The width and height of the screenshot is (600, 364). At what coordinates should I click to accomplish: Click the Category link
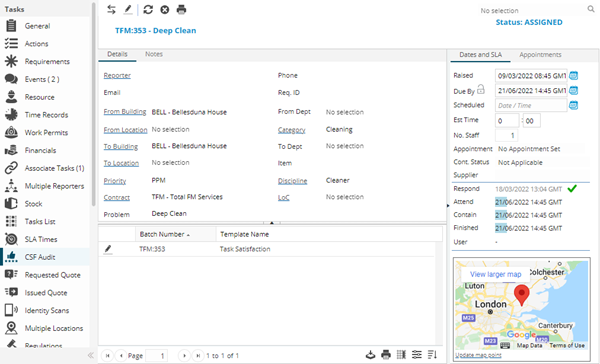[292, 130]
